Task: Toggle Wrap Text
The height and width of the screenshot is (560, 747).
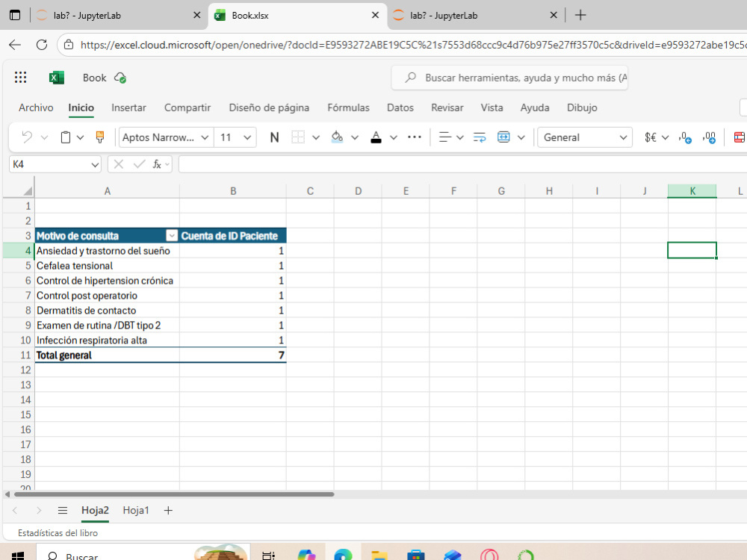Action: pyautogui.click(x=480, y=137)
